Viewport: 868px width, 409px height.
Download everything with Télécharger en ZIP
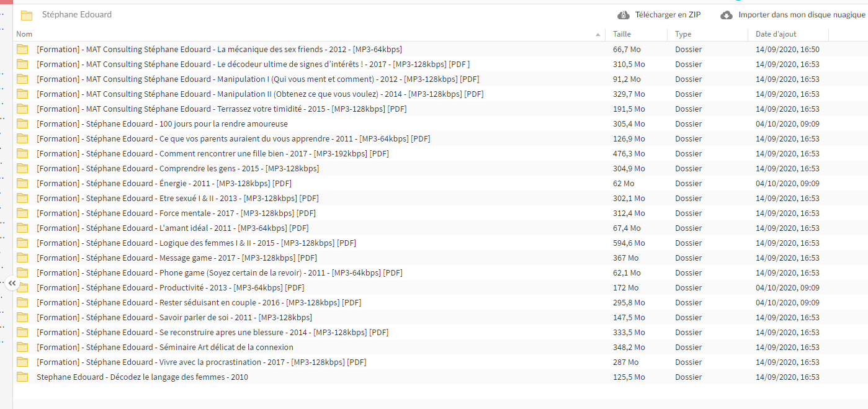pos(668,15)
